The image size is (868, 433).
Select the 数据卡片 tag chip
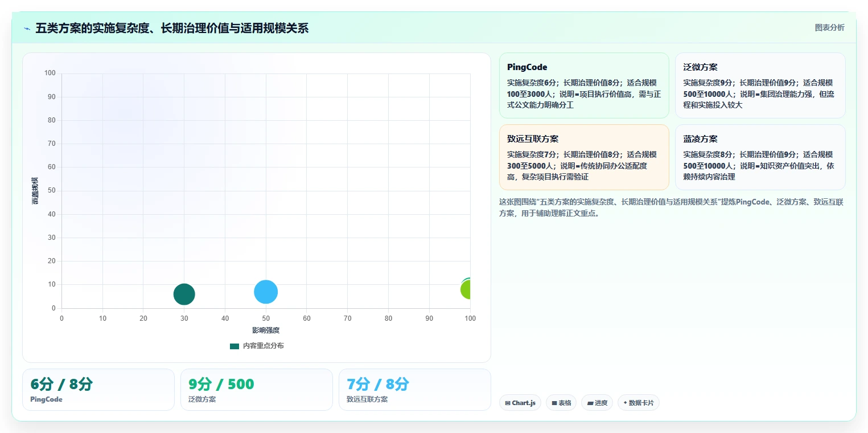coord(639,403)
